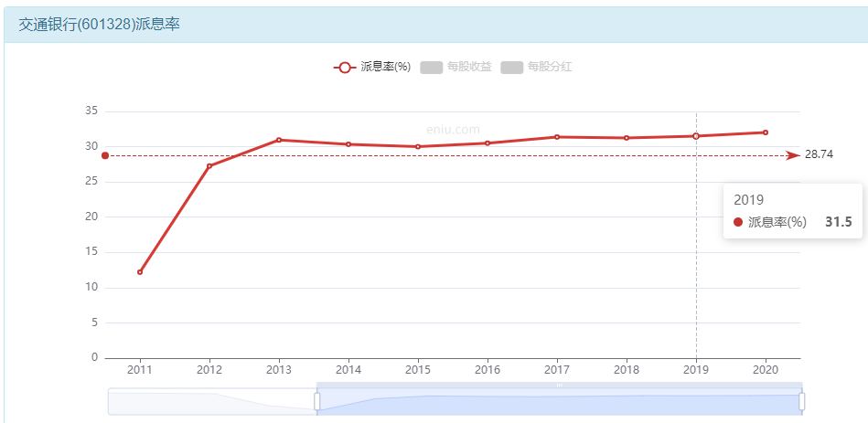Click the 30 y-axis label
This screenshot has height=423, width=868.
[91, 146]
